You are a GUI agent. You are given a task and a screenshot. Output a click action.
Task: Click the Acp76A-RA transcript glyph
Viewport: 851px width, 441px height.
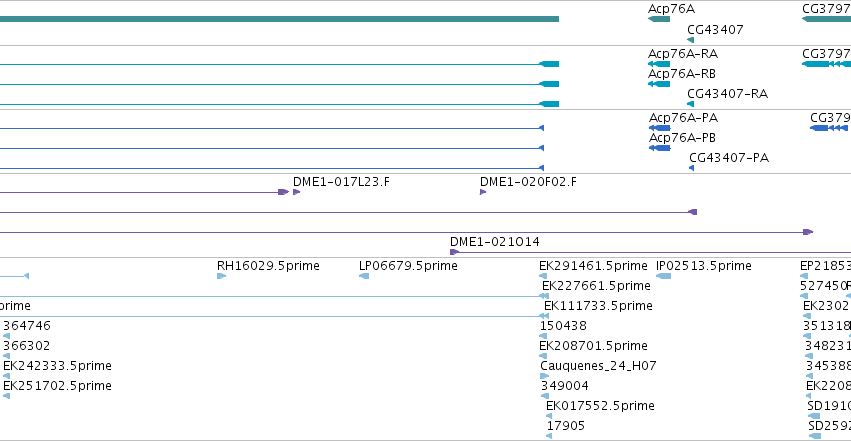click(659, 64)
